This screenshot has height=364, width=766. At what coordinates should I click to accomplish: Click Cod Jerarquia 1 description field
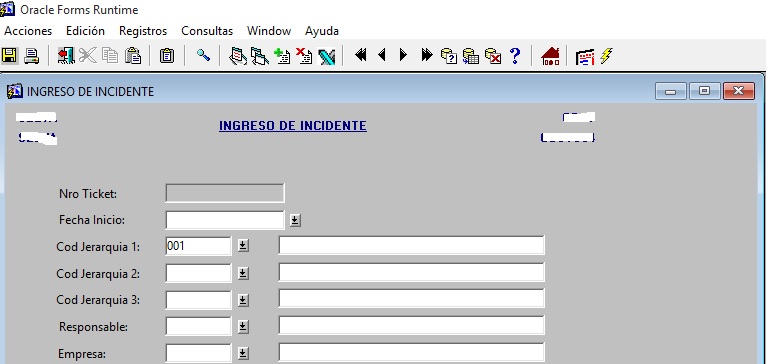(x=411, y=245)
